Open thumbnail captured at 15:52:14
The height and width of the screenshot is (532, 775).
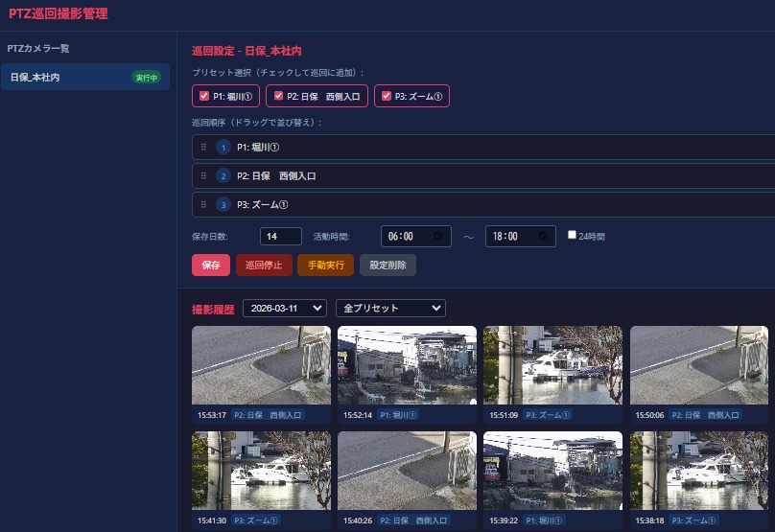[x=408, y=365]
